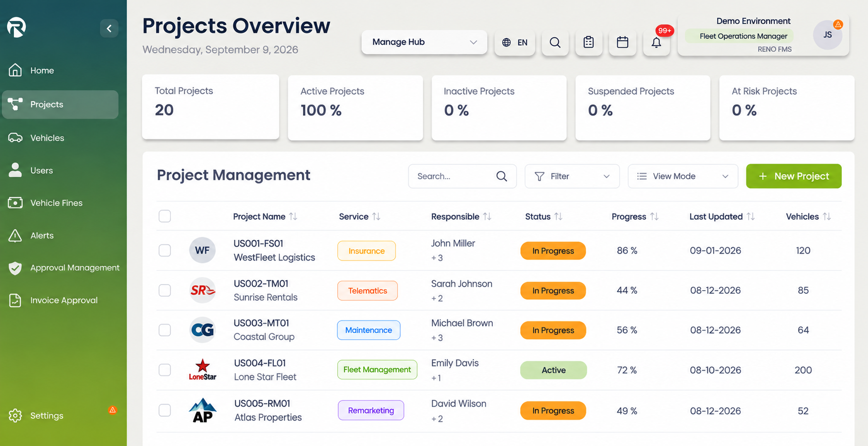Open the Filter dropdown
Image resolution: width=868 pixels, height=446 pixels.
[572, 176]
